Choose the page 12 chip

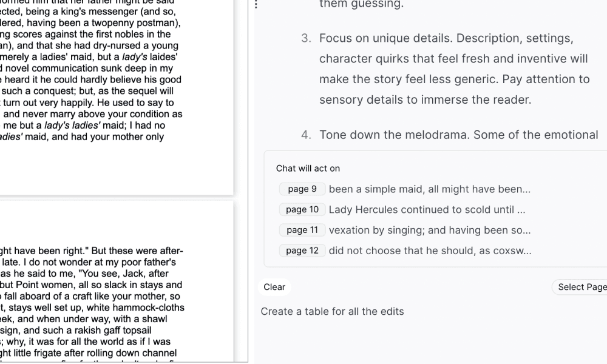[x=302, y=251]
